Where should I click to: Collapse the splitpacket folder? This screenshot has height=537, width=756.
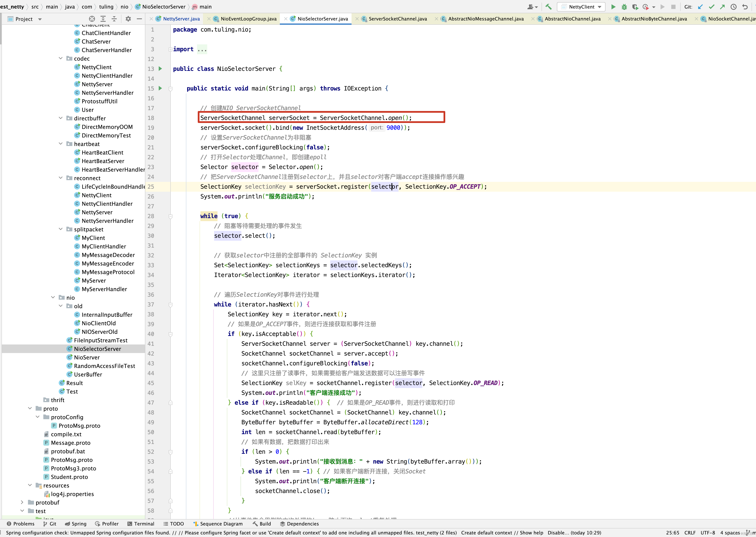pos(61,229)
